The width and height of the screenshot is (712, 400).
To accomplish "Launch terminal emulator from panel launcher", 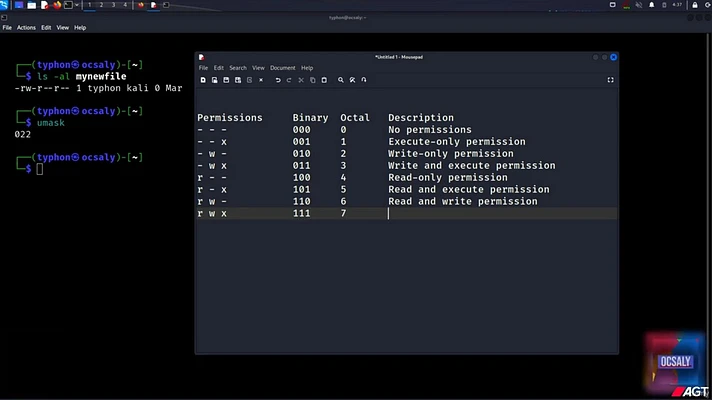I will point(69,5).
